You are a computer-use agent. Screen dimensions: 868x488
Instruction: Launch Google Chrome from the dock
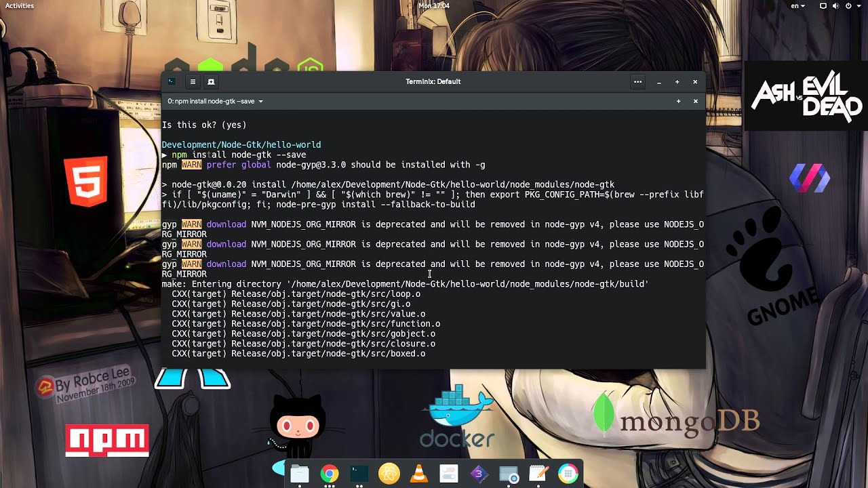[x=330, y=474]
